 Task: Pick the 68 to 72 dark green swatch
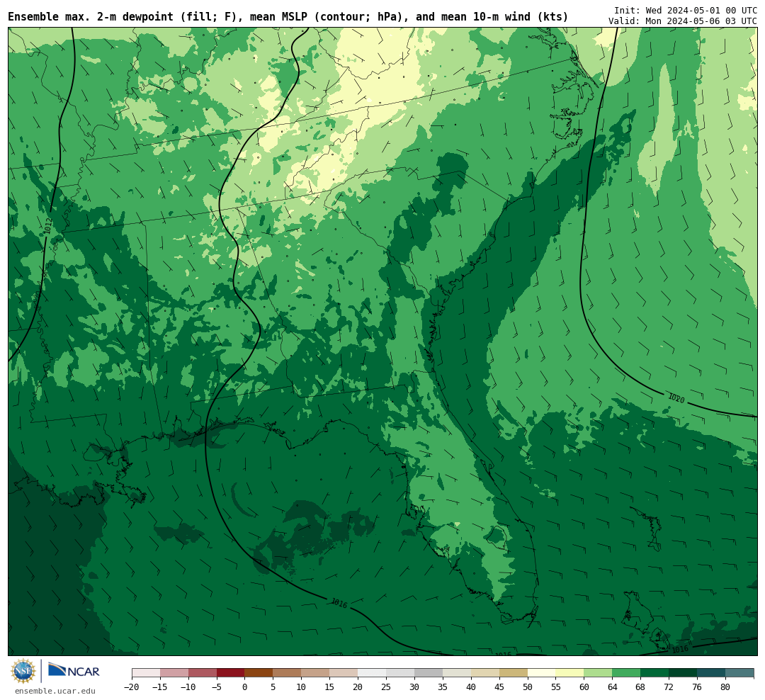(x=655, y=673)
